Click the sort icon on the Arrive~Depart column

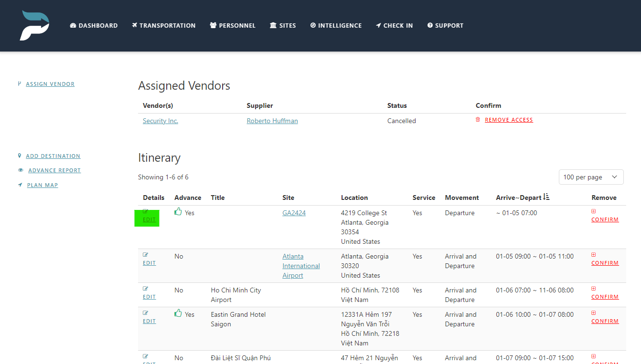click(546, 197)
